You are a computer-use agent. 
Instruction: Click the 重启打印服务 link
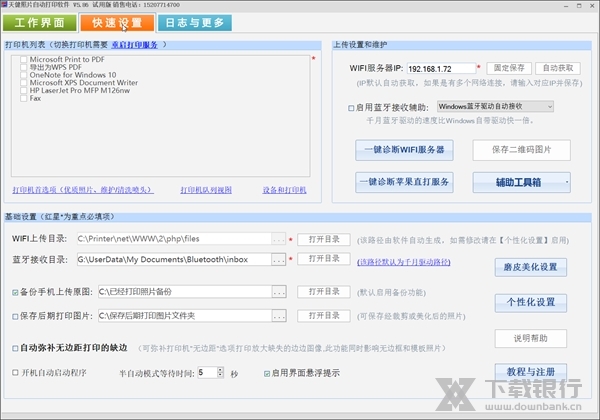tap(134, 45)
